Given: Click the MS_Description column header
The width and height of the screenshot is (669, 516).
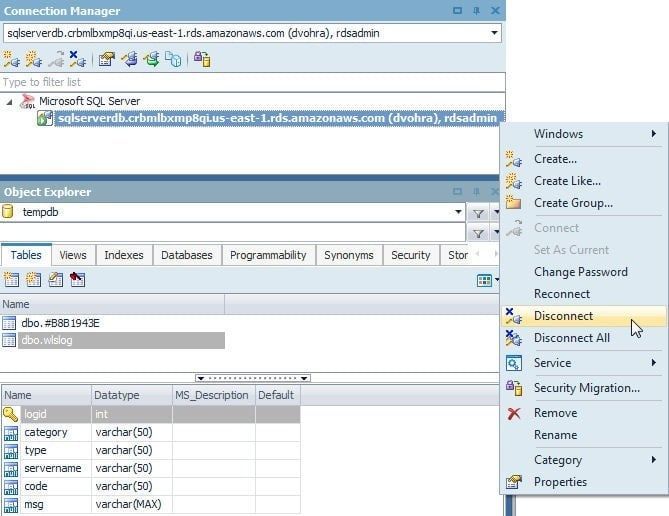Looking at the screenshot, I should 214,395.
